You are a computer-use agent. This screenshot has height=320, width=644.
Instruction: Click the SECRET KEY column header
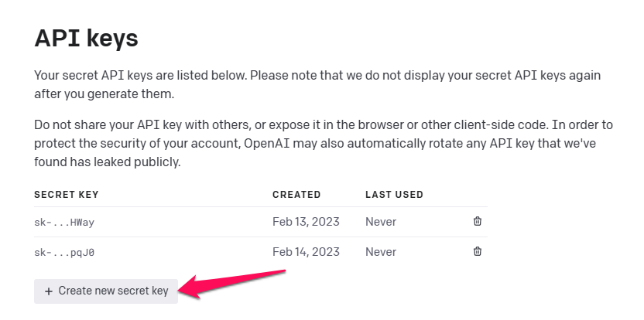[x=67, y=195]
